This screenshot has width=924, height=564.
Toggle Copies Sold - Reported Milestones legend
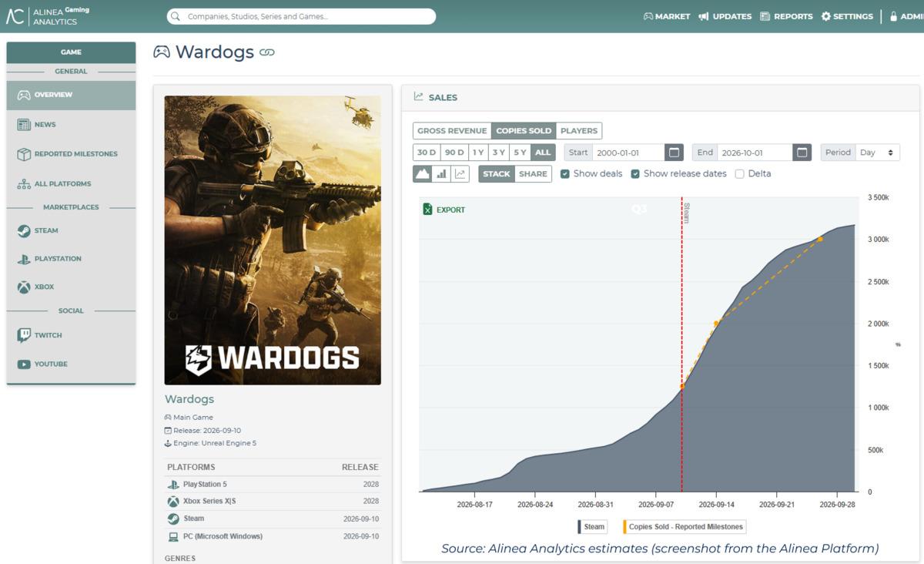[x=685, y=527]
